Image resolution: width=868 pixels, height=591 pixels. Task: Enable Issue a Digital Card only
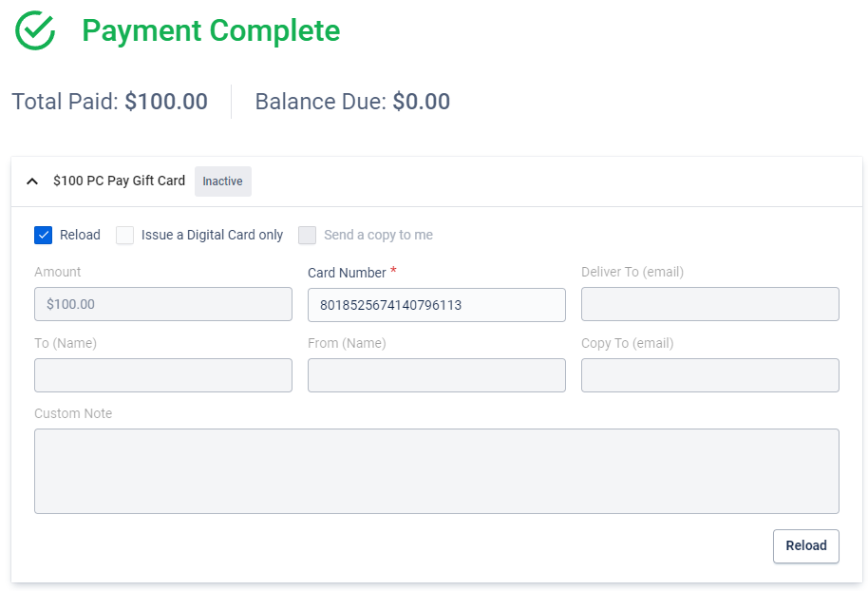click(x=125, y=235)
